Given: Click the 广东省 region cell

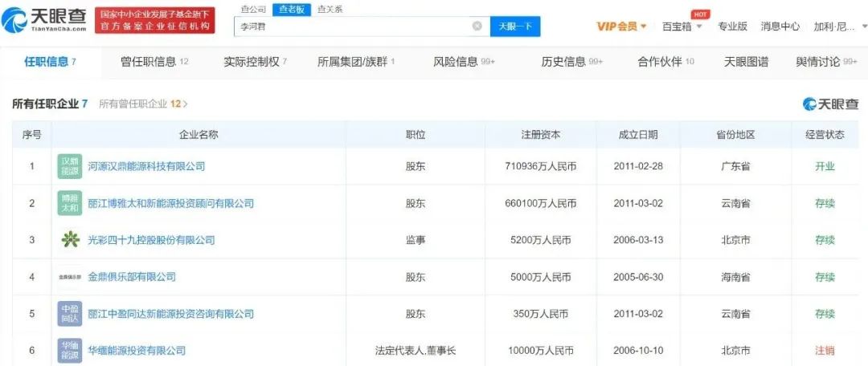Looking at the screenshot, I should [735, 166].
